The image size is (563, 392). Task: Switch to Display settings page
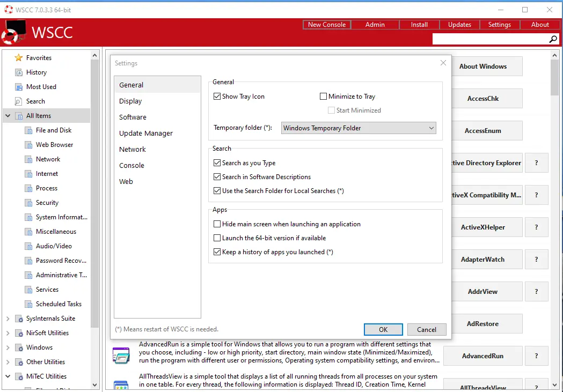(x=157, y=101)
